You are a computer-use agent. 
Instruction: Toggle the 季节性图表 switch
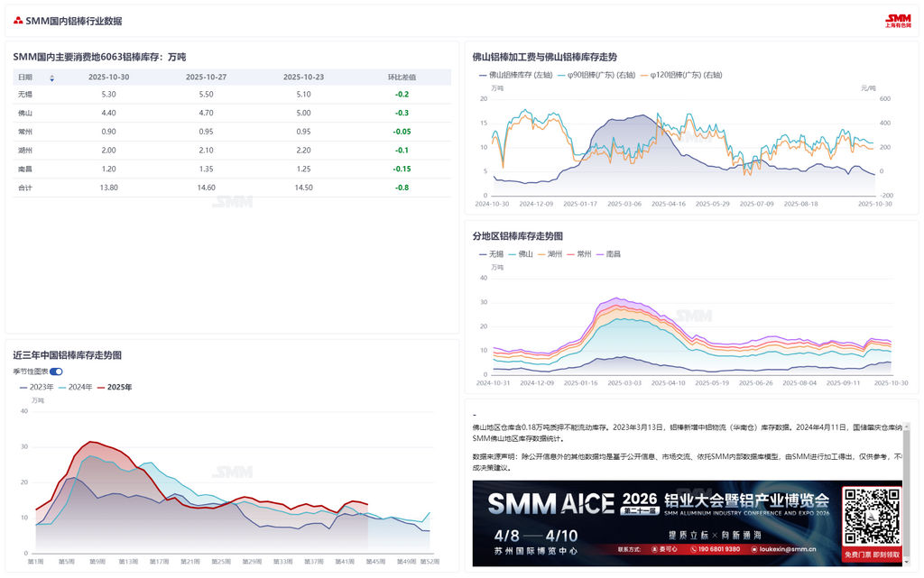tap(56, 372)
